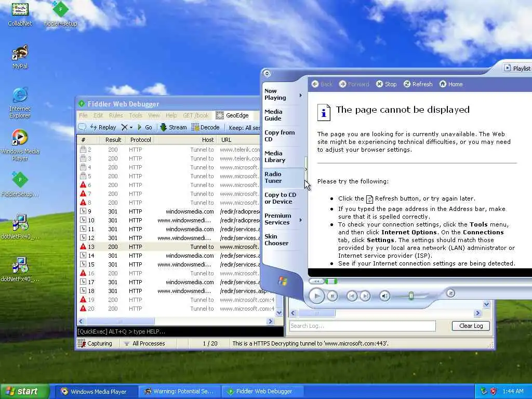Open the Now Playing tab

point(280,95)
